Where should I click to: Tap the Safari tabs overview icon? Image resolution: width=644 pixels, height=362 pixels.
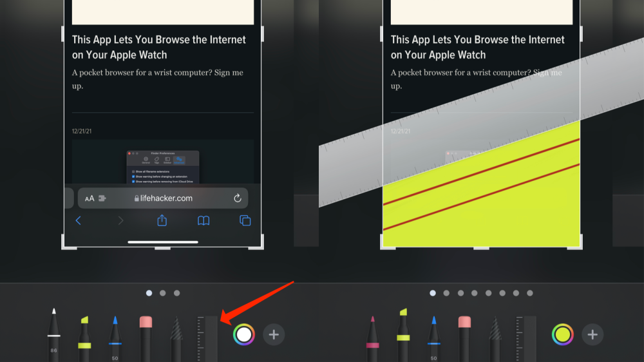tap(245, 220)
